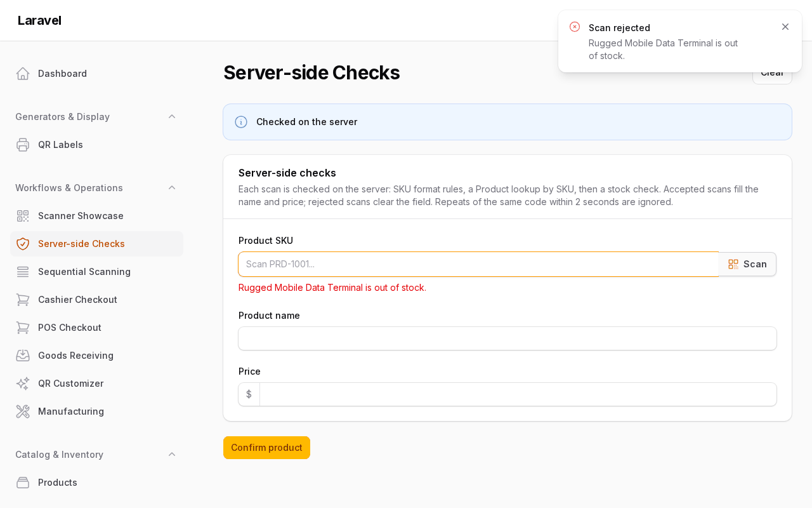
Task: Click the Laravel logo link
Action: pyautogui.click(x=39, y=20)
